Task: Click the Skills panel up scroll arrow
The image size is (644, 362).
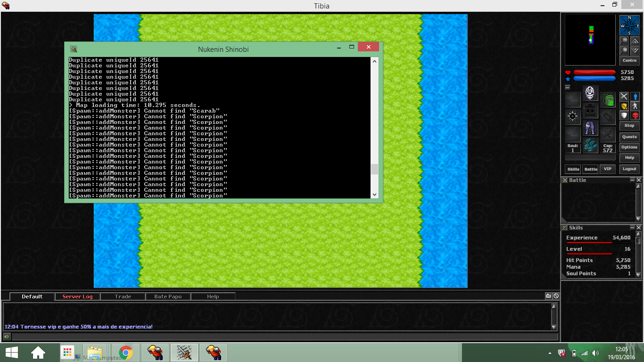Action: [639, 234]
